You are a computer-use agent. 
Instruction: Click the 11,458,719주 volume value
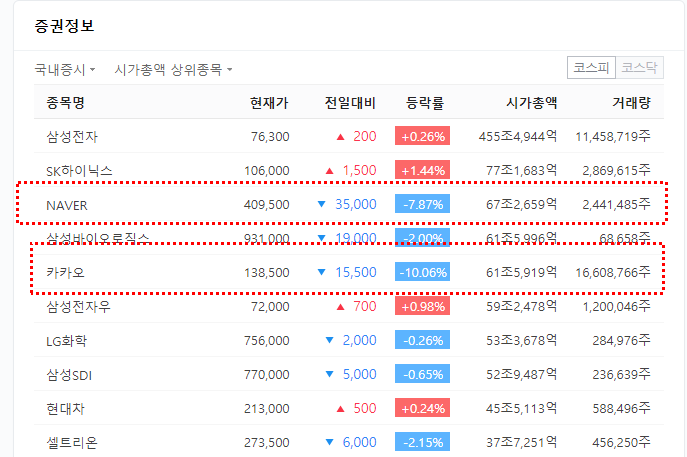coord(613,136)
